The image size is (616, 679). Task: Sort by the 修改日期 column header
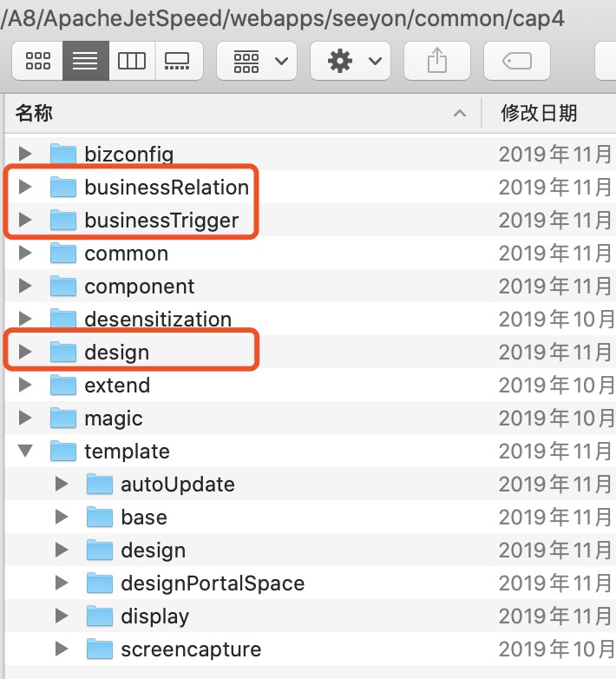(x=539, y=113)
